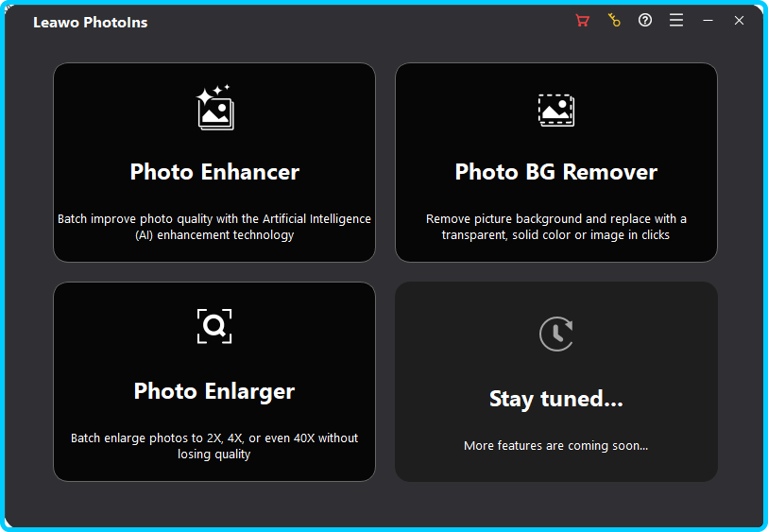
Task: Select the Photo Enlarger heading
Action: [x=214, y=391]
